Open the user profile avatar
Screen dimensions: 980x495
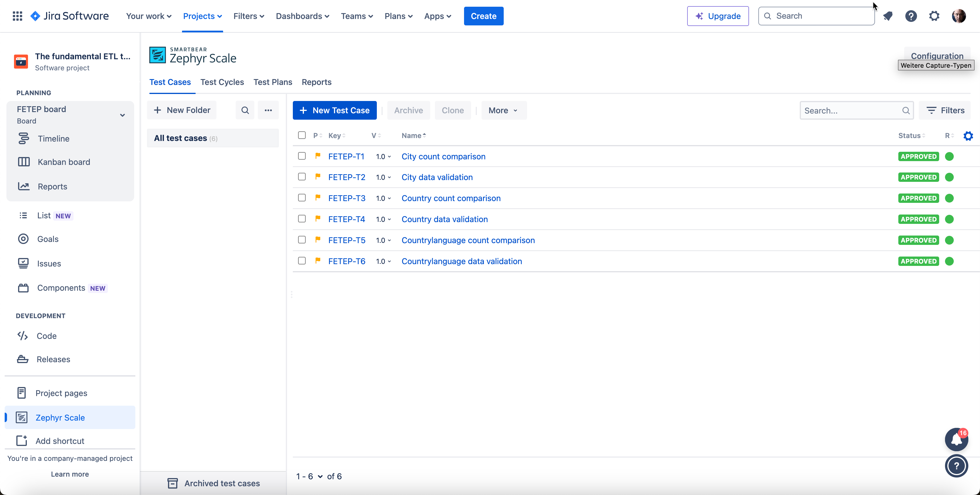[x=959, y=16]
